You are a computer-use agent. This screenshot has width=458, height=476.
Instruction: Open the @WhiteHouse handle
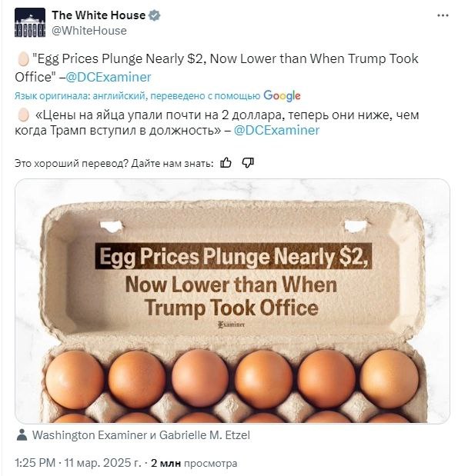tap(89, 31)
